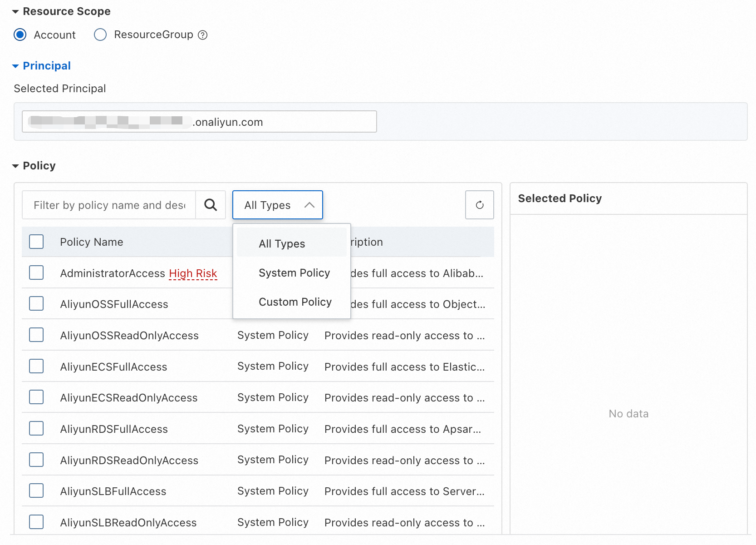Click AliyunECSFullAccess description 'Provides full access to Elastic...'
The image size is (756, 545).
pyautogui.click(x=405, y=367)
